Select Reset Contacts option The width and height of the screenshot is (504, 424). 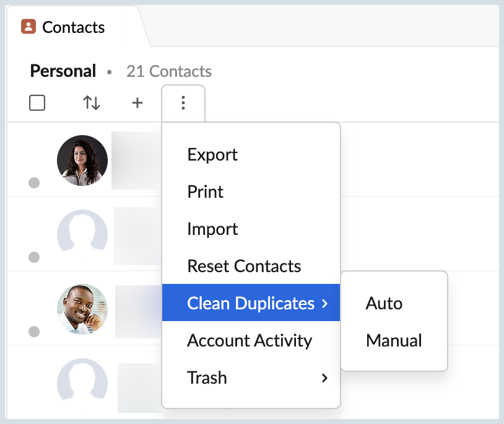(x=244, y=266)
